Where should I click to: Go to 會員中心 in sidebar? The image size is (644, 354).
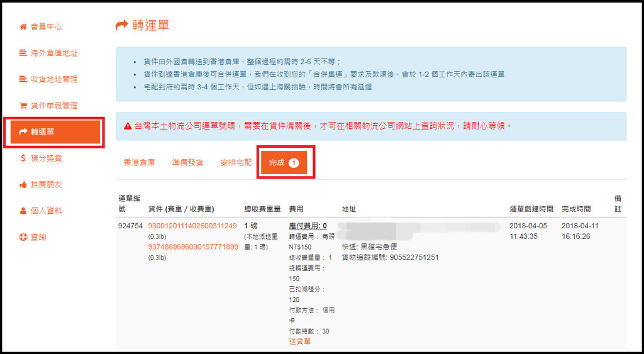(46, 27)
